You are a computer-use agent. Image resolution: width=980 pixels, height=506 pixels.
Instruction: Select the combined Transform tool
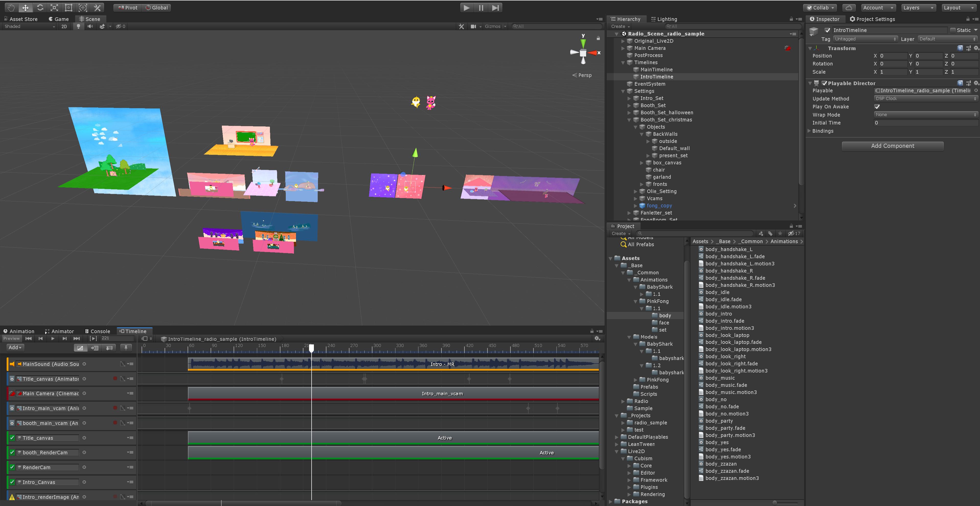[x=83, y=8]
